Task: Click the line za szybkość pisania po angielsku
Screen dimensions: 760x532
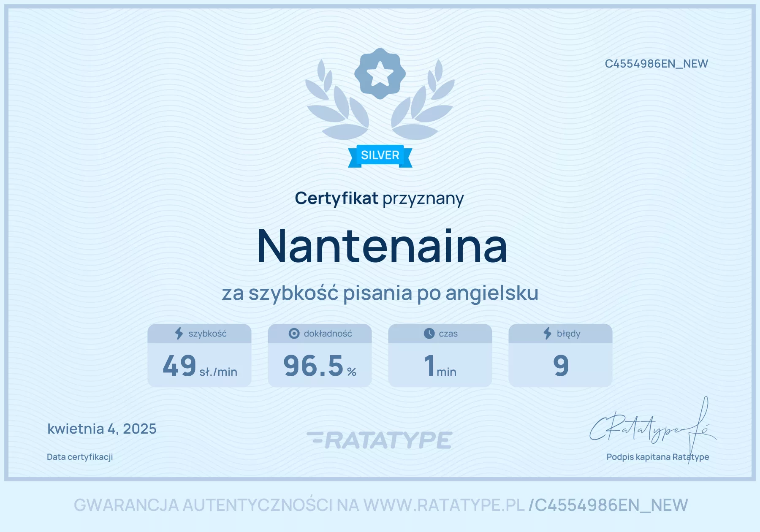Action: [x=380, y=293]
